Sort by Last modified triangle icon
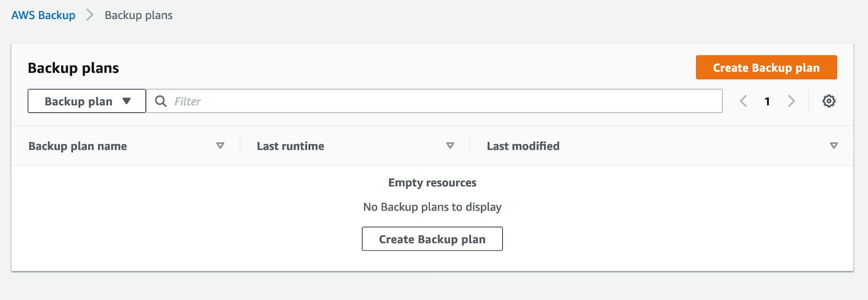 (834, 146)
